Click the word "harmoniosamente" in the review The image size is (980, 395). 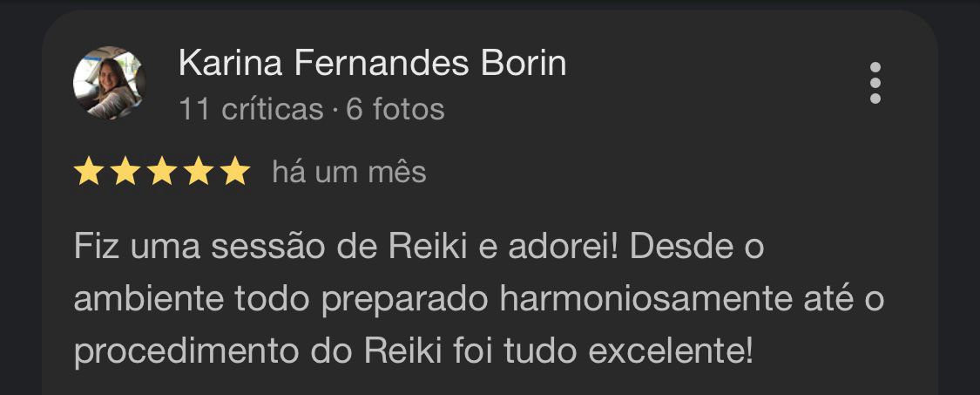(x=645, y=300)
